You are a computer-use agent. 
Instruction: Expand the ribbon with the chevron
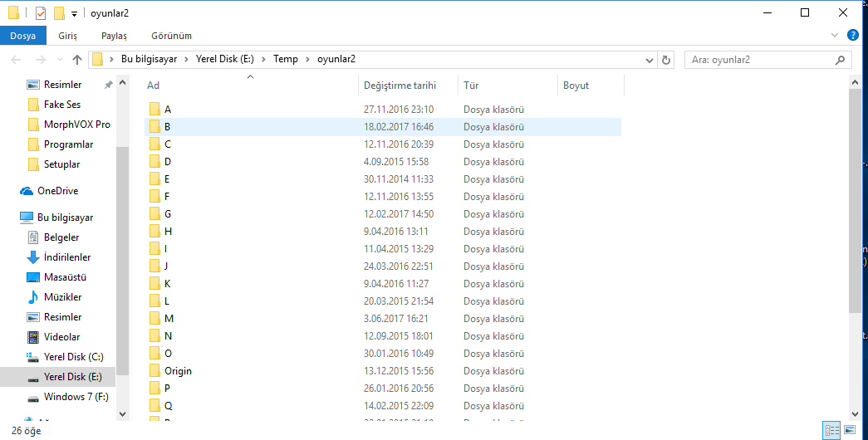point(835,35)
